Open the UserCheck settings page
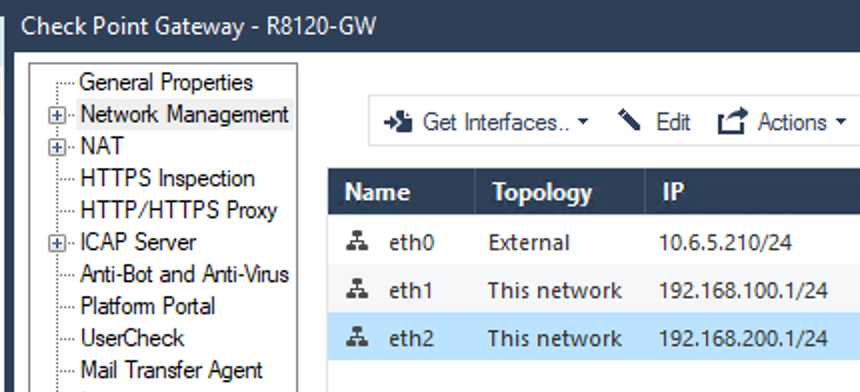Screen dimensions: 860x392 pos(132,338)
